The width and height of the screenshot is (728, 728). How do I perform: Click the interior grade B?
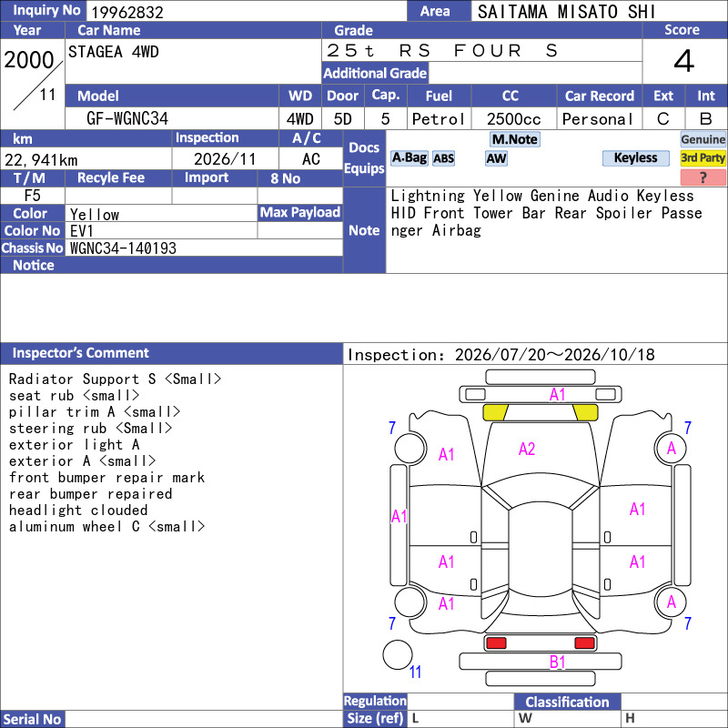point(706,119)
